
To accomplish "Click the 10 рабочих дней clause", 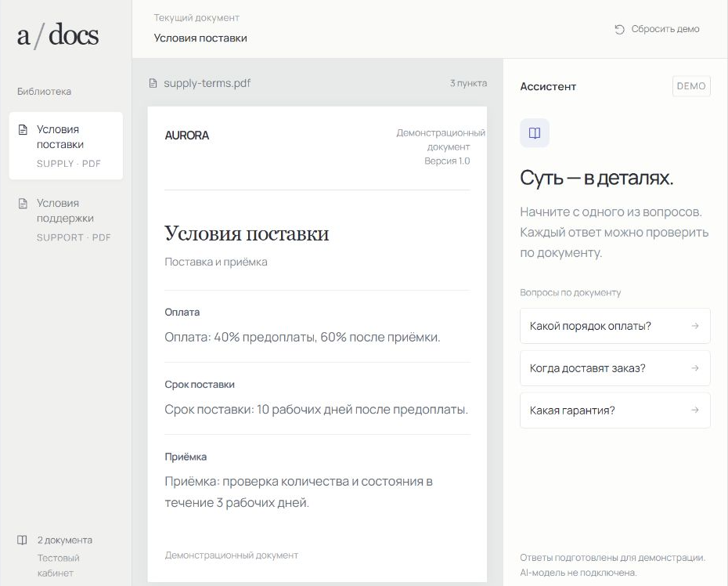I will 316,410.
